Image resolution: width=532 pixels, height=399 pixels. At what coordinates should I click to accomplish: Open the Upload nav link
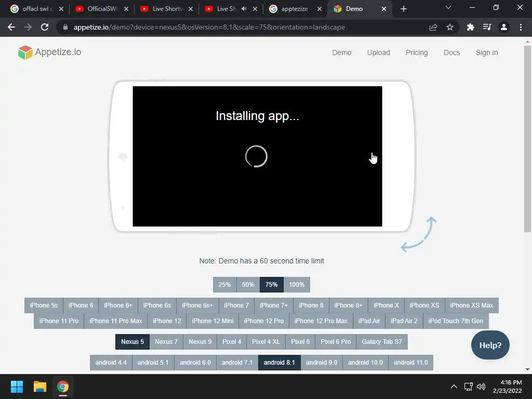(379, 52)
